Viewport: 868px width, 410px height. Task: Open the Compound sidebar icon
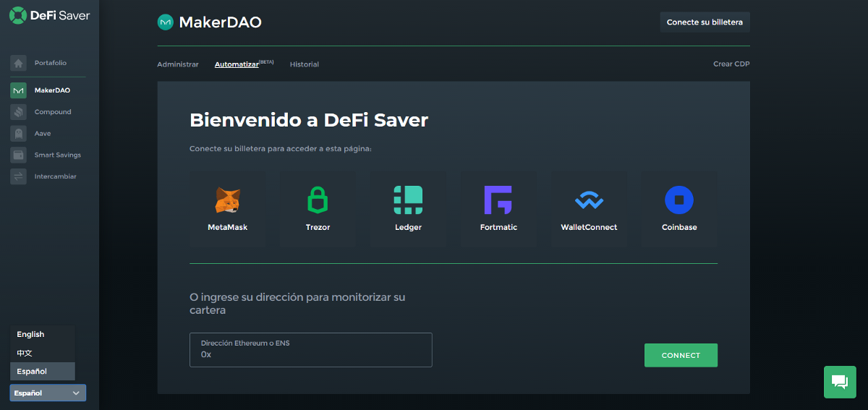coord(19,112)
